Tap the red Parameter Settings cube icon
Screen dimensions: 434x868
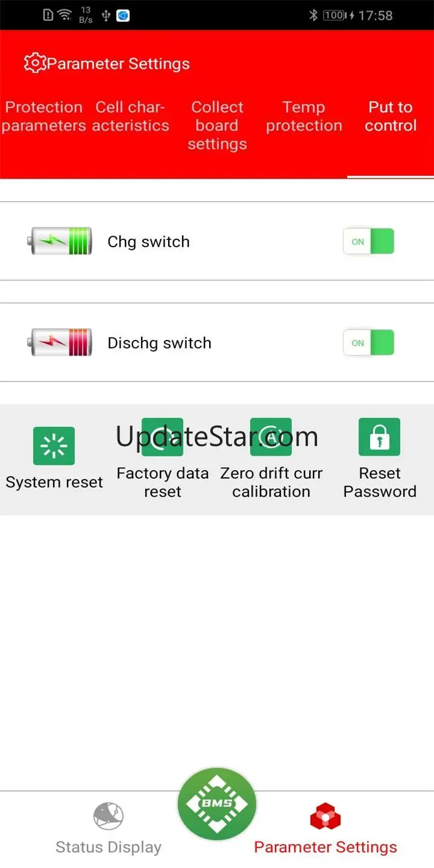(x=325, y=817)
